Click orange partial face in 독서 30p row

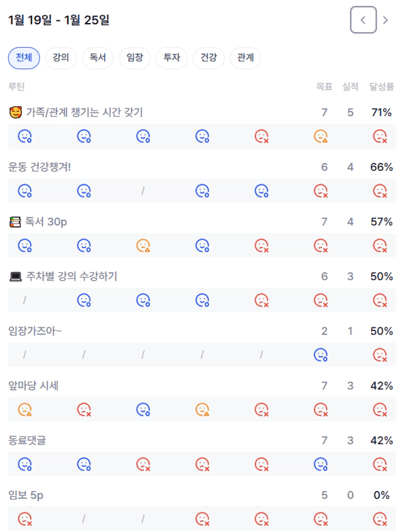tap(143, 246)
